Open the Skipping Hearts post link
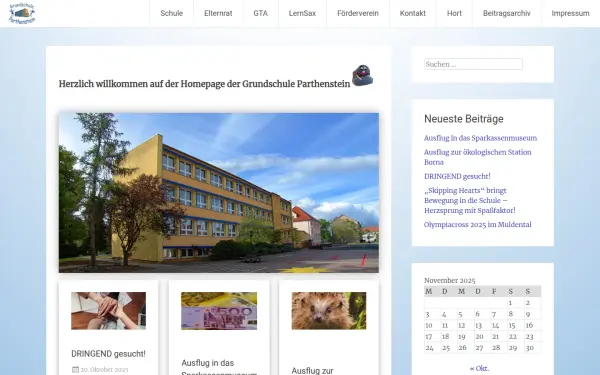Image resolution: width=600 pixels, height=375 pixels. pos(470,201)
